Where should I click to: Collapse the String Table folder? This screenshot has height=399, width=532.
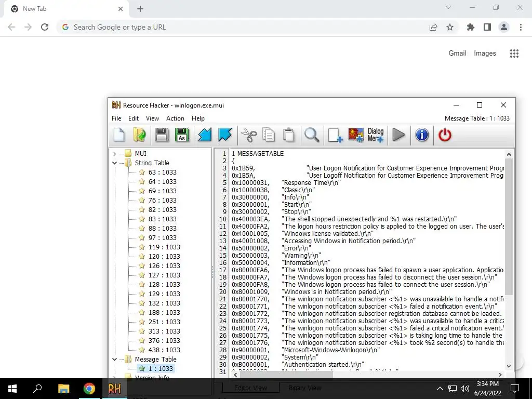point(115,163)
